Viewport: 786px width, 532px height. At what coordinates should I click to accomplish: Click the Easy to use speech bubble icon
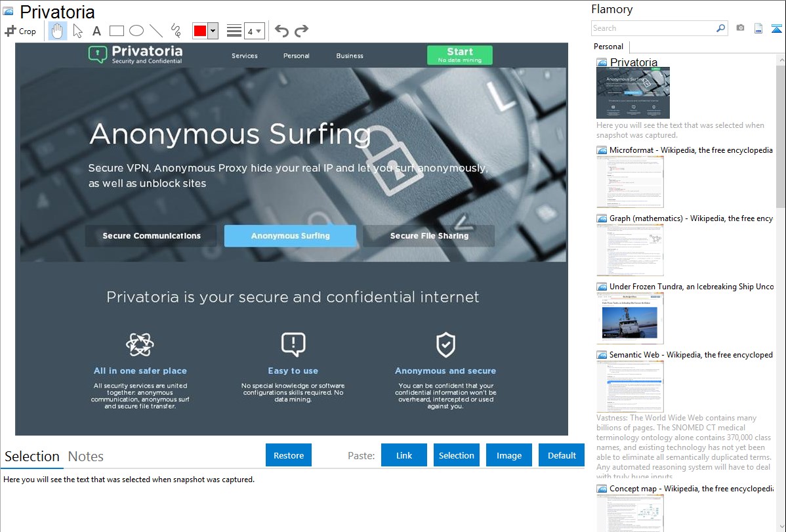point(293,344)
